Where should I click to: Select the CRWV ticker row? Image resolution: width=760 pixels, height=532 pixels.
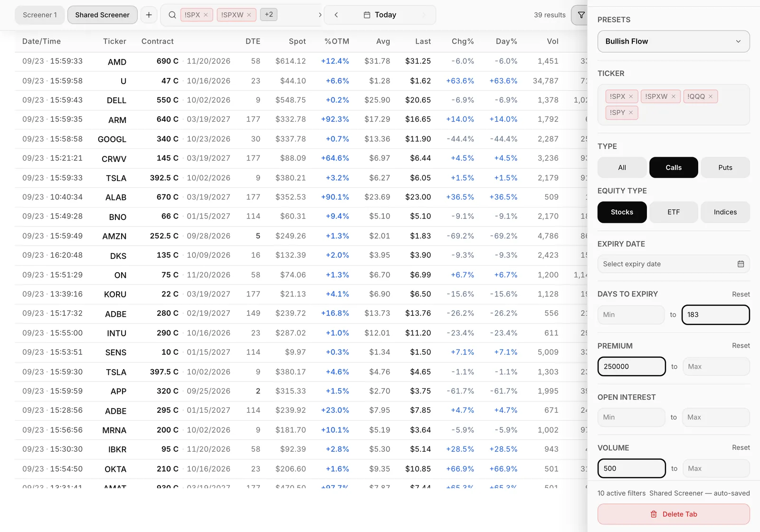pos(301,158)
